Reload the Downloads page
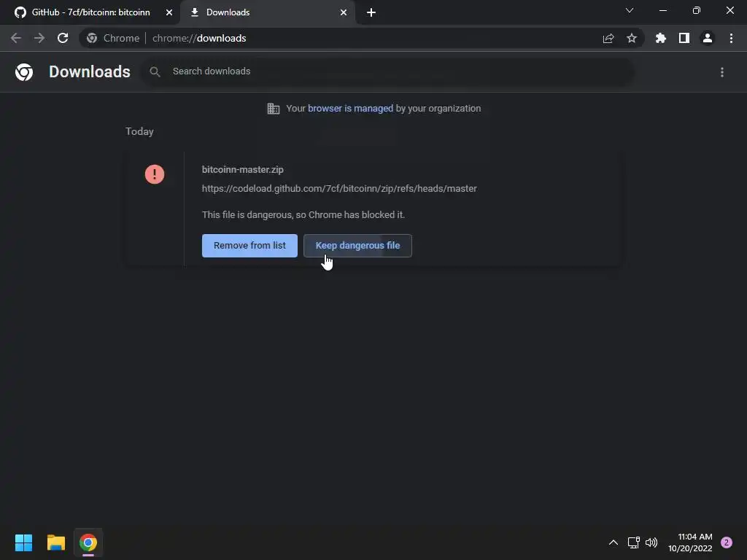The width and height of the screenshot is (747, 560). [x=63, y=38]
